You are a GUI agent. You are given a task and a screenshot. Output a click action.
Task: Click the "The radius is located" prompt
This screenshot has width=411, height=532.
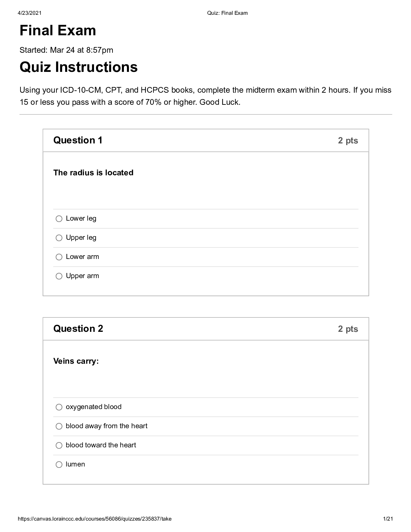point(93,173)
